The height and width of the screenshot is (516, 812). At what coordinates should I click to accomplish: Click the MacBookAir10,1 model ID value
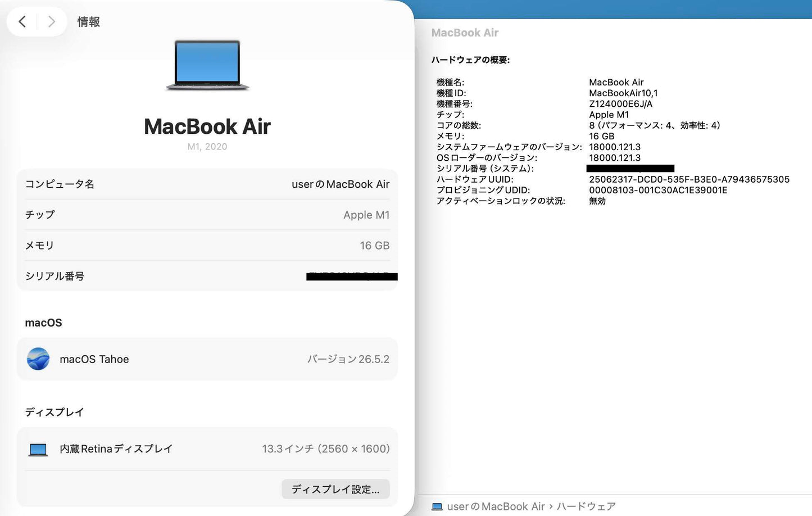pyautogui.click(x=623, y=93)
